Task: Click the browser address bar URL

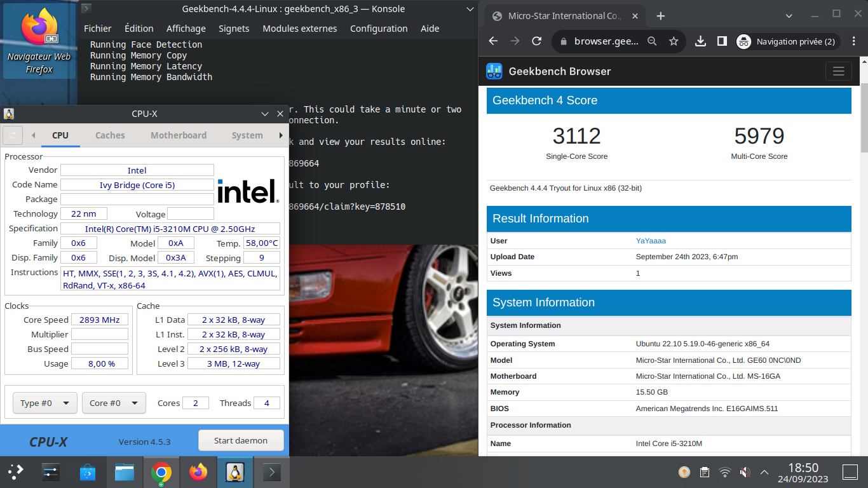Action: pos(606,41)
